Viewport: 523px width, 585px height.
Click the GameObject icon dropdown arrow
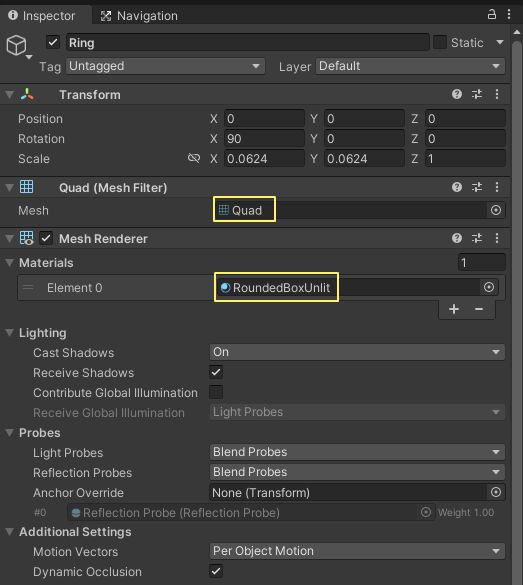29,57
